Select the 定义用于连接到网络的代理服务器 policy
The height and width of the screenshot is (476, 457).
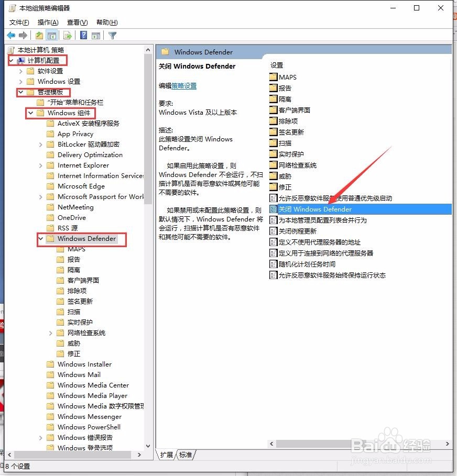click(x=321, y=253)
